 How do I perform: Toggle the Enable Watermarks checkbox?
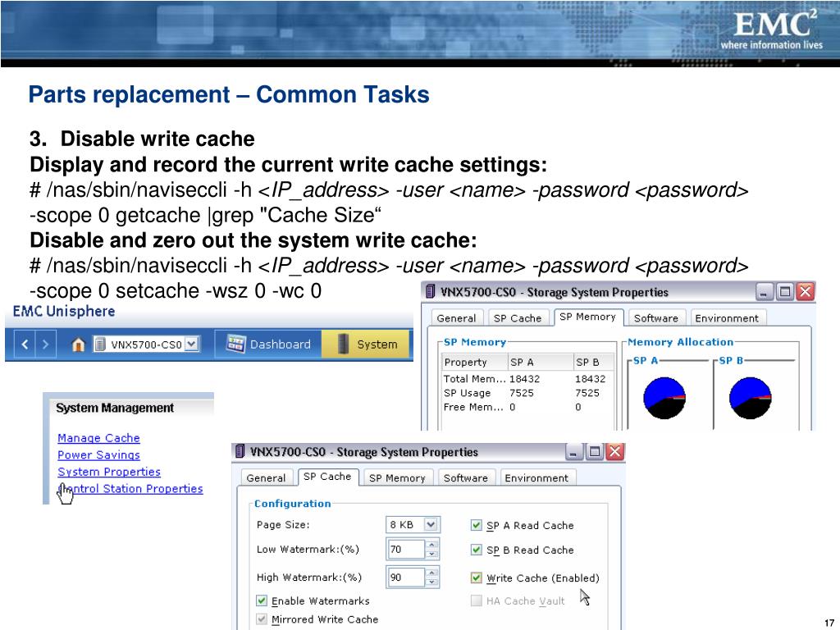click(262, 600)
